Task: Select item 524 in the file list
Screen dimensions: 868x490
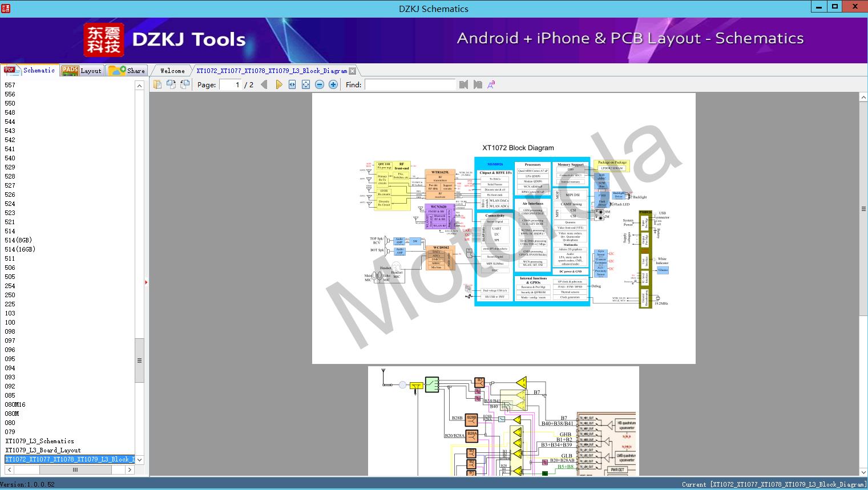Action: tap(10, 204)
